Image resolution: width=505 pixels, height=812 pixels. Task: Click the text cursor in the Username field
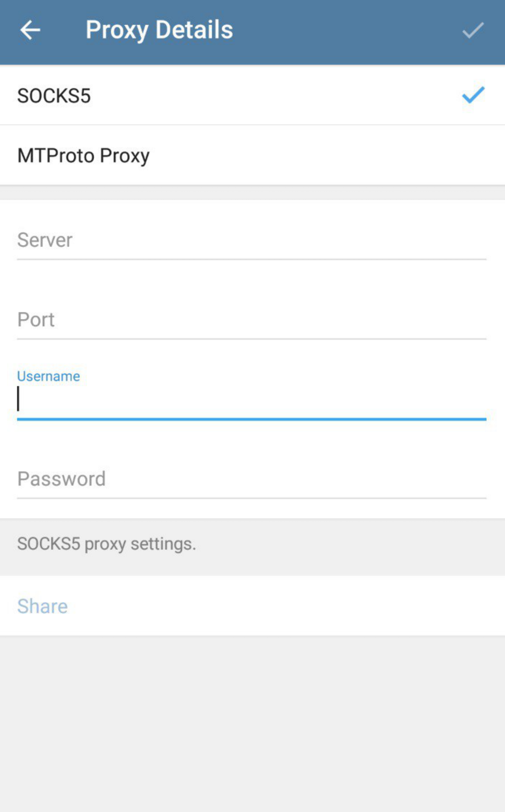(18, 399)
